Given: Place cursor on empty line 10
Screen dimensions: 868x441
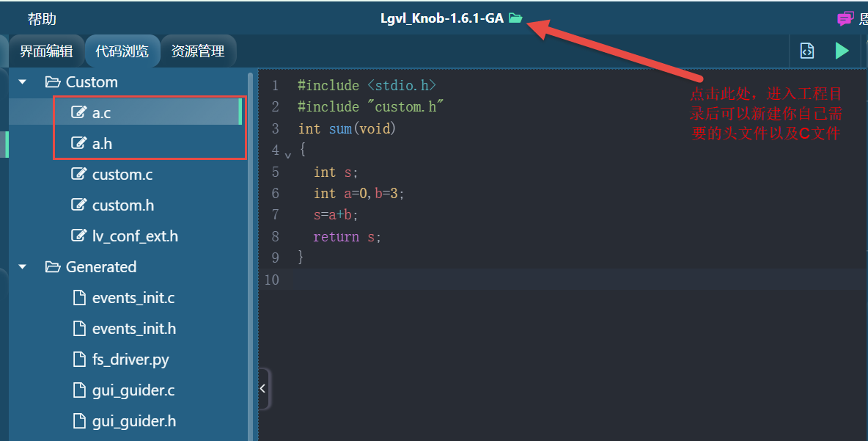Looking at the screenshot, I should coord(513,280).
